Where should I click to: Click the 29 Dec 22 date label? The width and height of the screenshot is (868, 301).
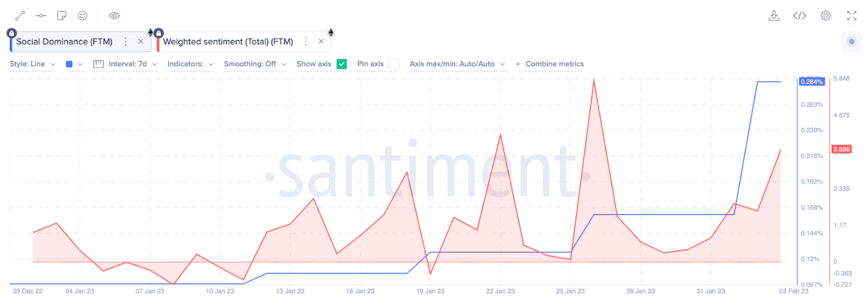point(27,291)
